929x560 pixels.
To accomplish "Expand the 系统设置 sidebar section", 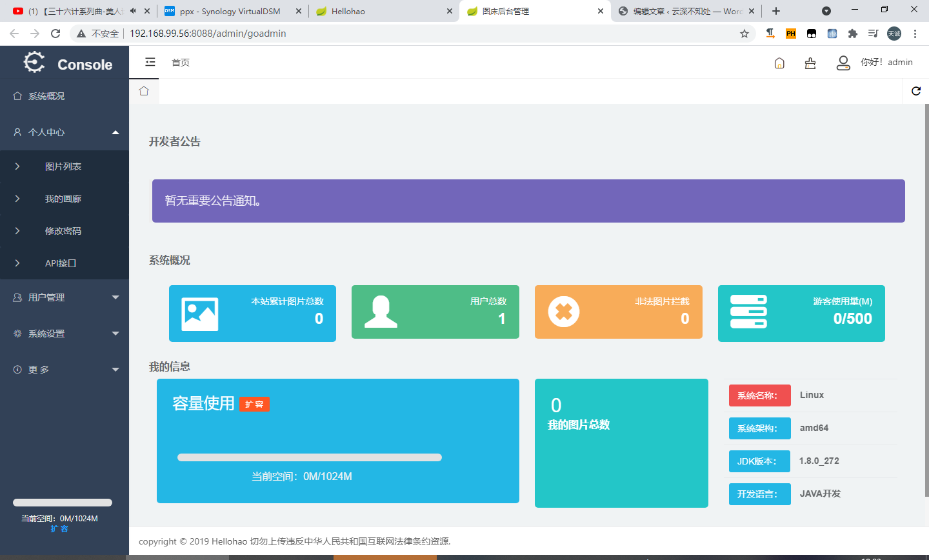I will click(x=65, y=334).
